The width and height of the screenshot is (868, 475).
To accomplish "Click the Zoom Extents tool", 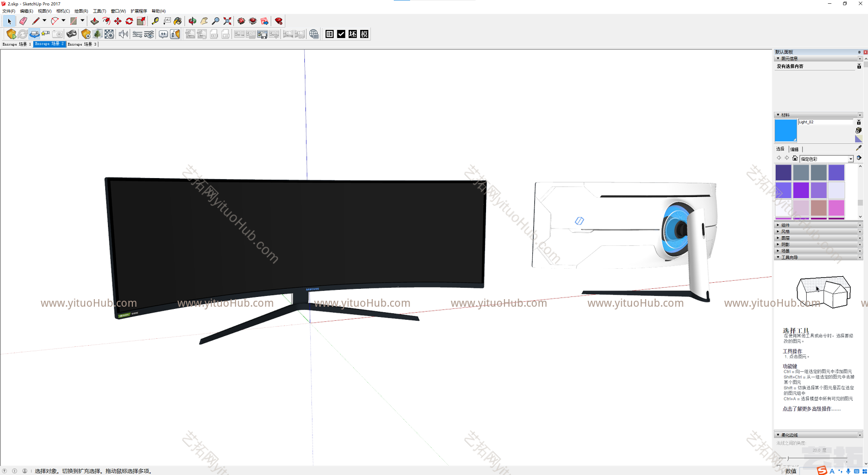I will (x=227, y=21).
